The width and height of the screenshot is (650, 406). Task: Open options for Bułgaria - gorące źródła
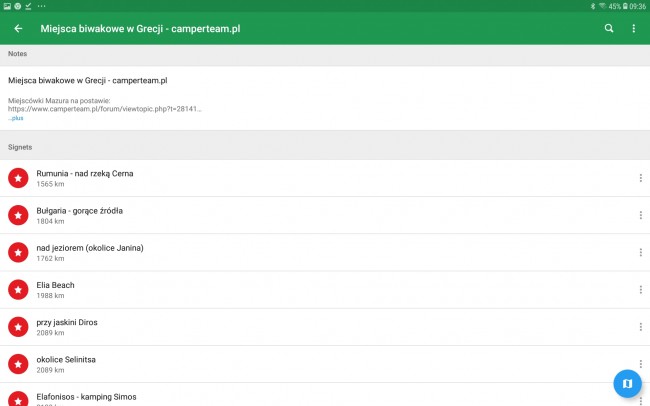click(640, 215)
